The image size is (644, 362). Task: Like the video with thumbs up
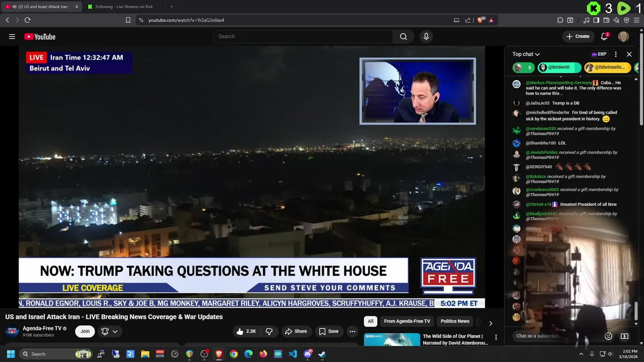pos(247,331)
